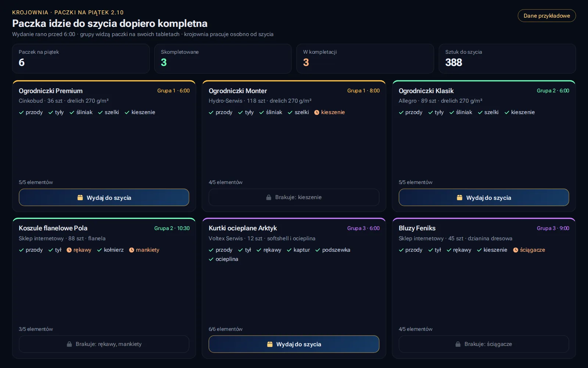Toggle śliniak checkmark in Ogrodniczki Klasik
Image resolution: width=588 pixels, height=368 pixels.
(x=452, y=113)
